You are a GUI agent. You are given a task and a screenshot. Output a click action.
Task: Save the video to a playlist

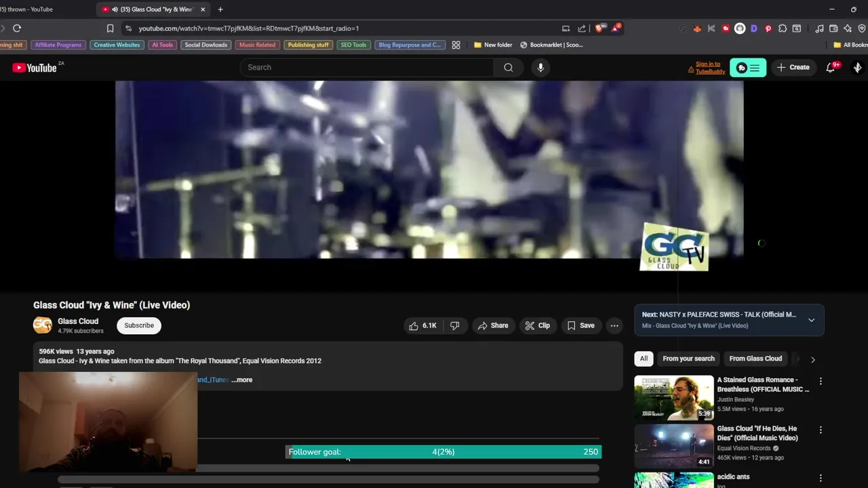[x=581, y=325]
